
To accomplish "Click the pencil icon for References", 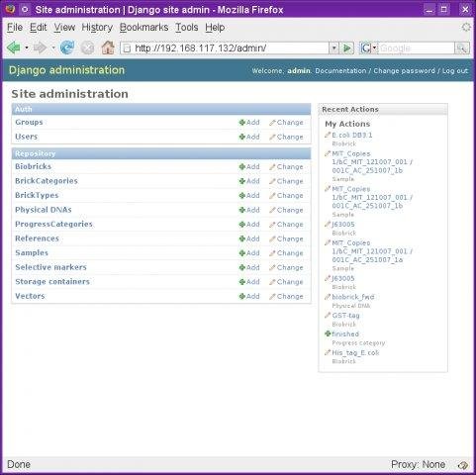I will pyautogui.click(x=272, y=238).
